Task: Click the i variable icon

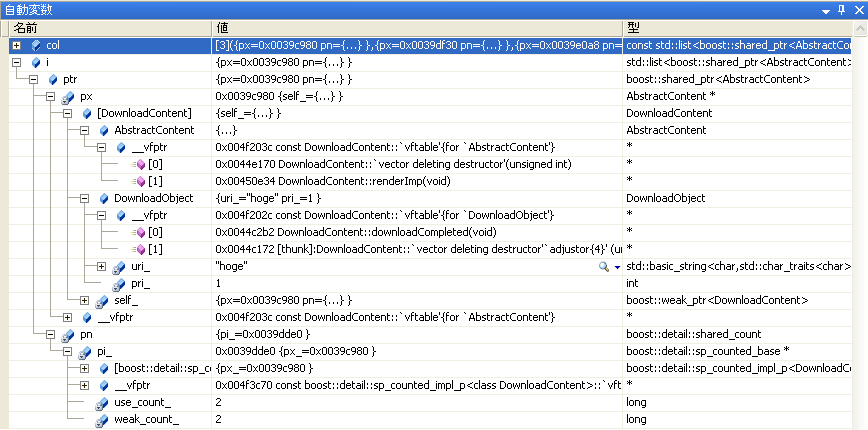Action: pos(36,63)
